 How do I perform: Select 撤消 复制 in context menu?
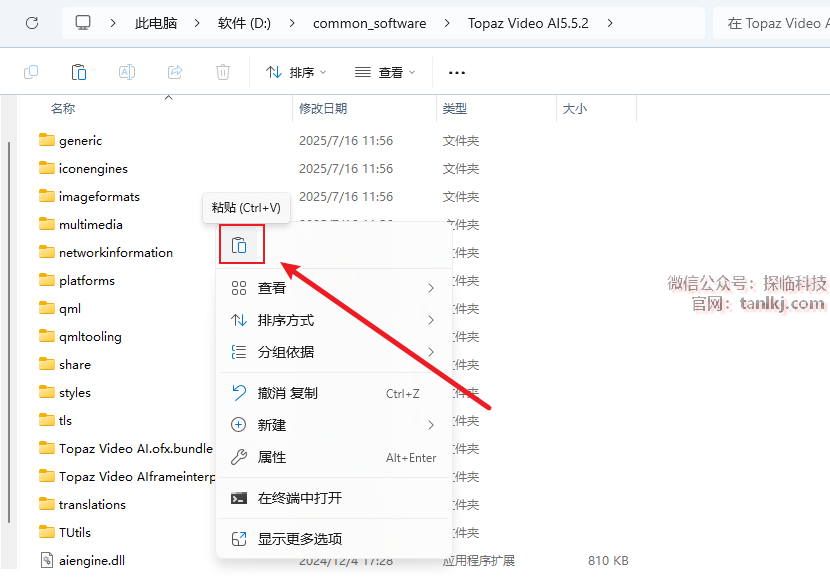[334, 393]
